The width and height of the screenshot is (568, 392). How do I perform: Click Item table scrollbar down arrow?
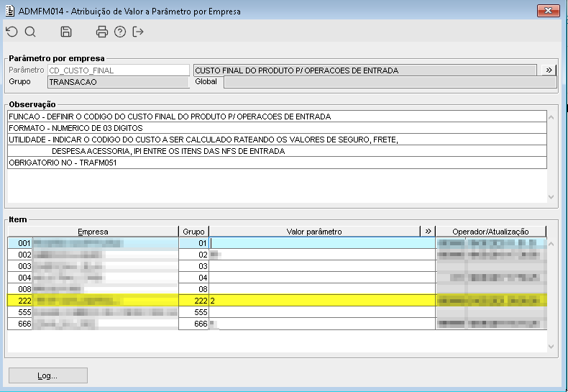pos(551,347)
